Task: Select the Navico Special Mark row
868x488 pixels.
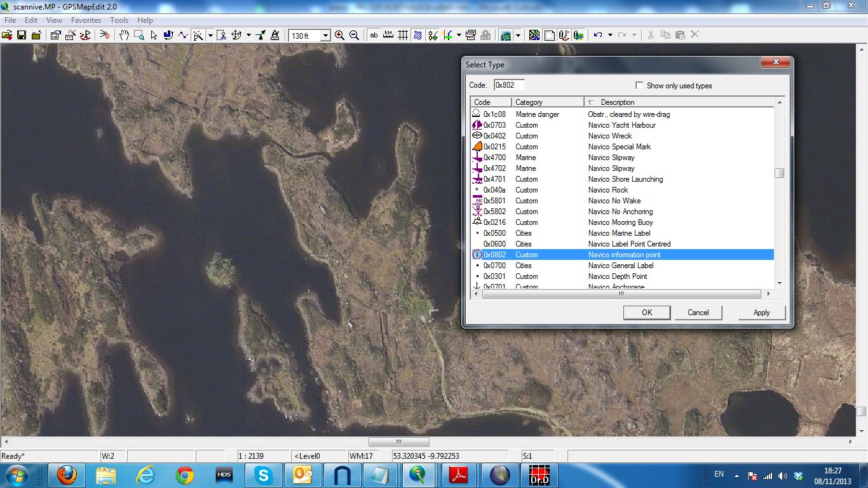Action: point(622,147)
